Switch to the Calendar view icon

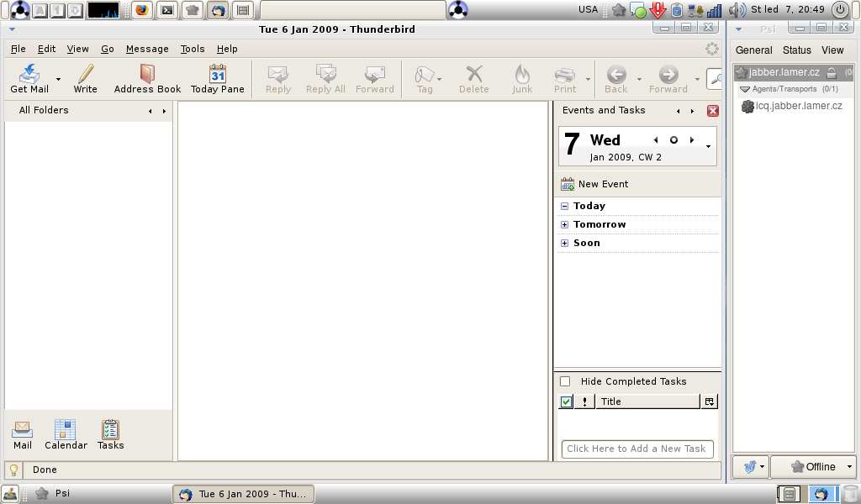click(66, 429)
